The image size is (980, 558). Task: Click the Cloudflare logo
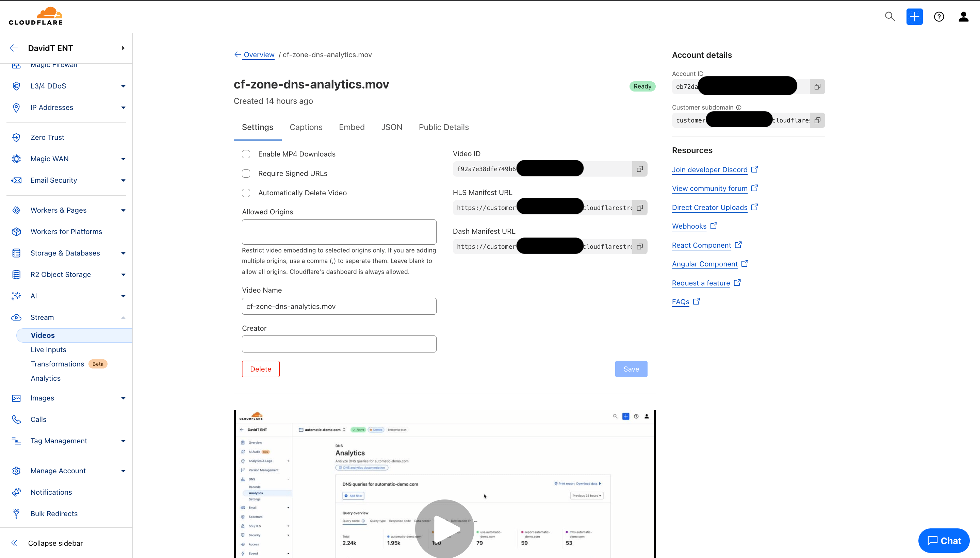tap(36, 15)
